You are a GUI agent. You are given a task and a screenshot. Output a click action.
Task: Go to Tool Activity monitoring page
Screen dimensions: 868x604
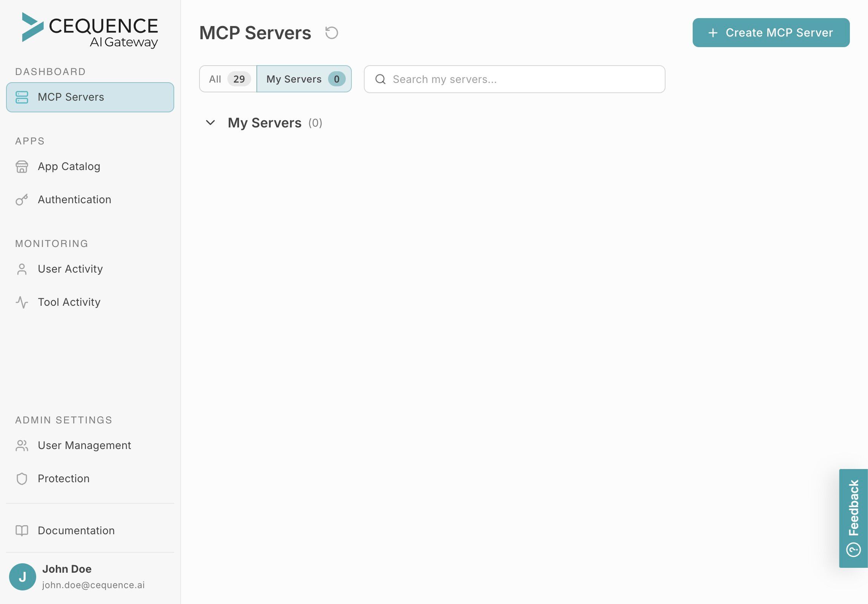click(x=69, y=302)
